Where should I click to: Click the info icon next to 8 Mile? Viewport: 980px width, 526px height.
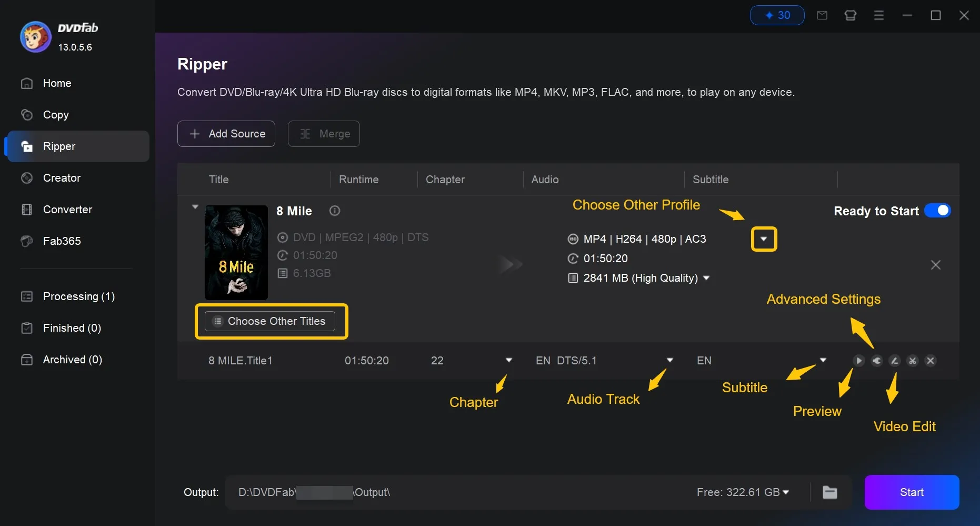(334, 211)
